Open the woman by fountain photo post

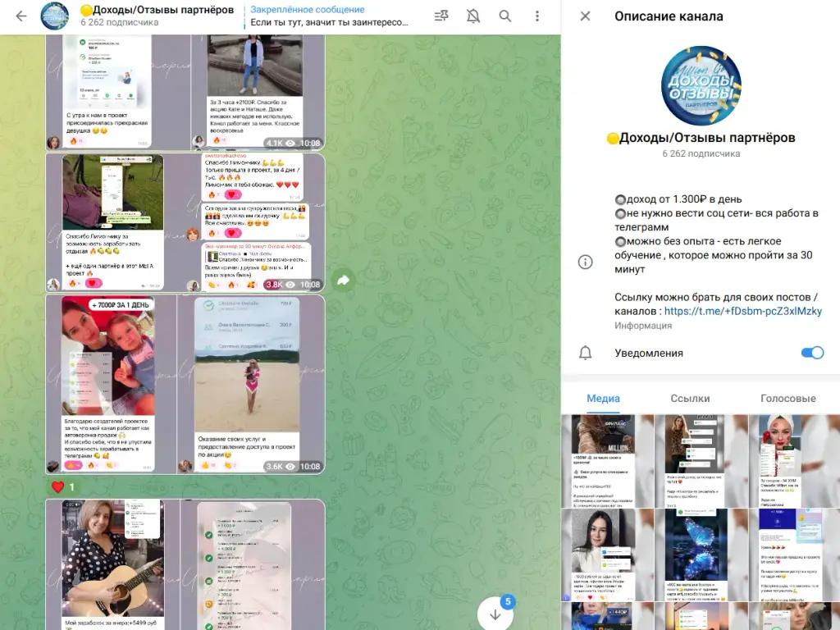(258, 92)
